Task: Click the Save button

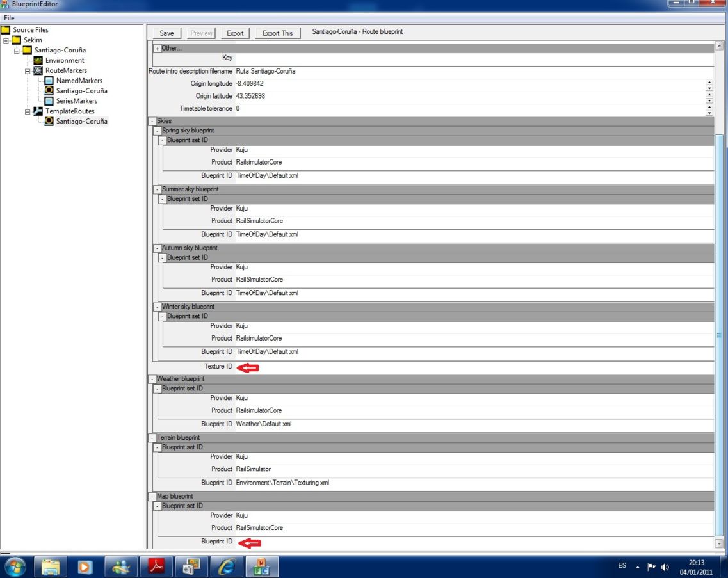Action: 166,33
